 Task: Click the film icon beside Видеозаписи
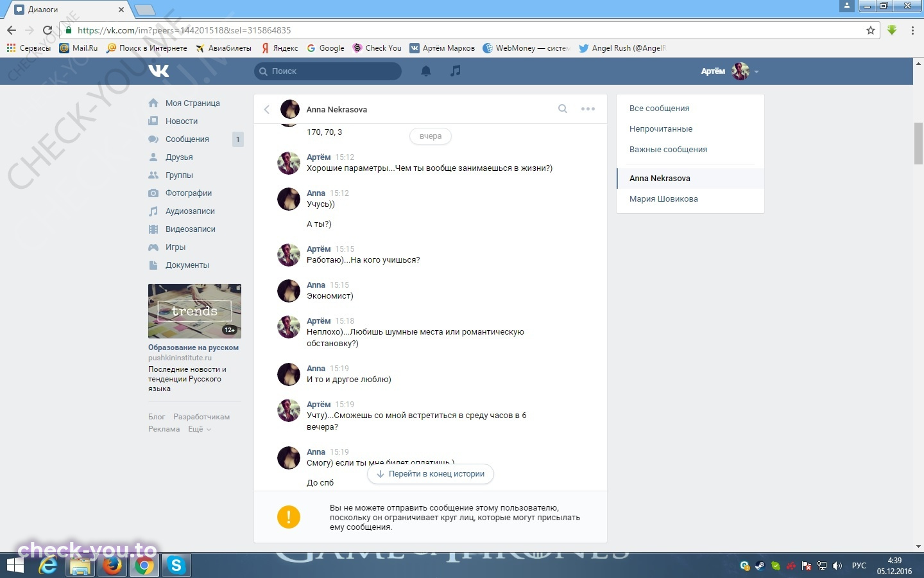click(x=153, y=229)
